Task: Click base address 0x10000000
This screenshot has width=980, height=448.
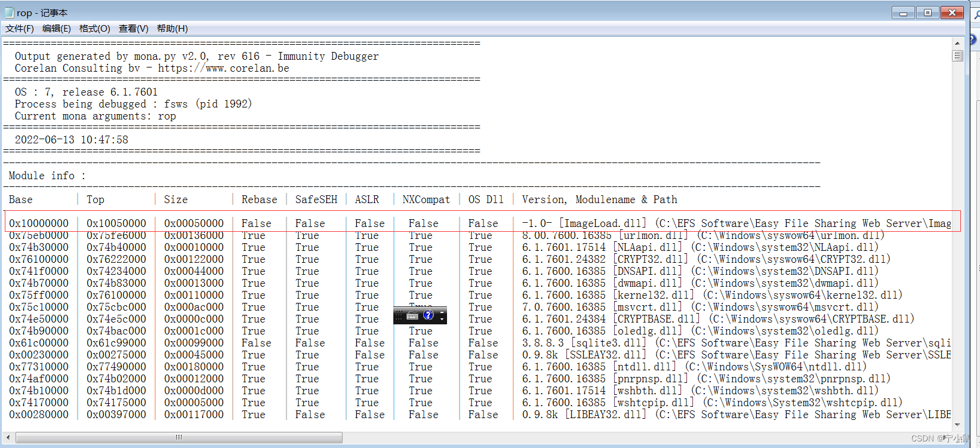Action: click(39, 223)
